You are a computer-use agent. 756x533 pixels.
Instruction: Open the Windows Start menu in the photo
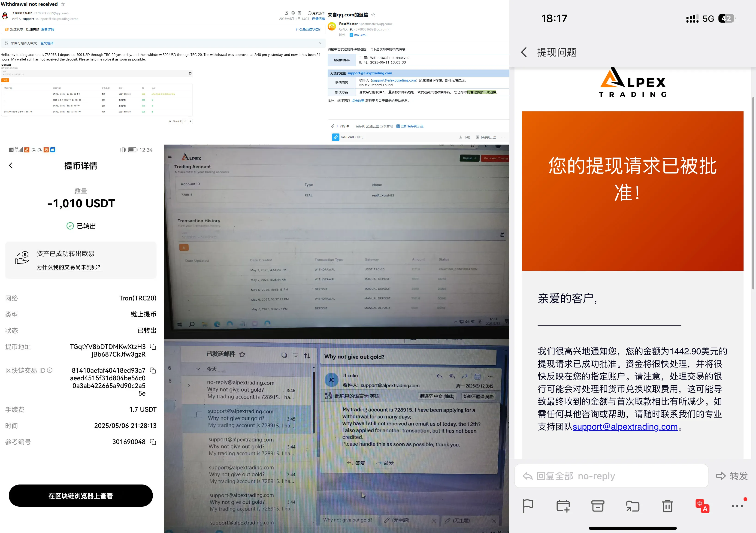tap(179, 325)
